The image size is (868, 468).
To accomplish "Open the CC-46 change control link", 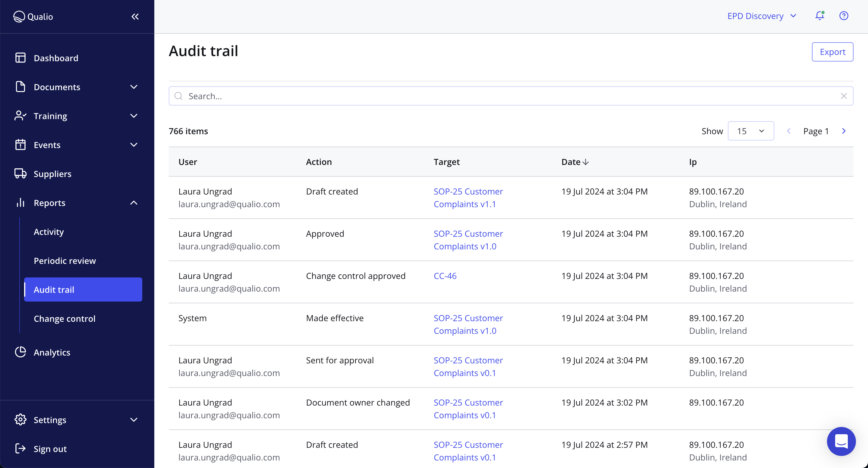I will click(445, 276).
